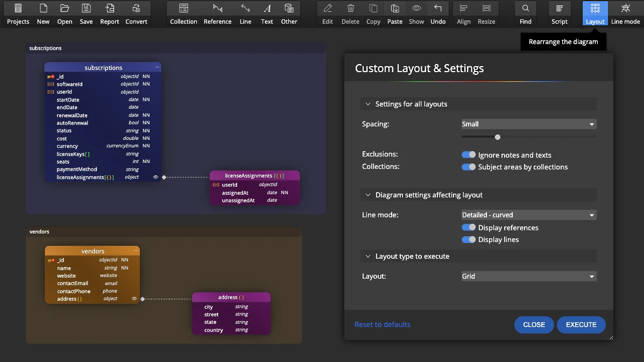Click the spacing slider handle

498,137
